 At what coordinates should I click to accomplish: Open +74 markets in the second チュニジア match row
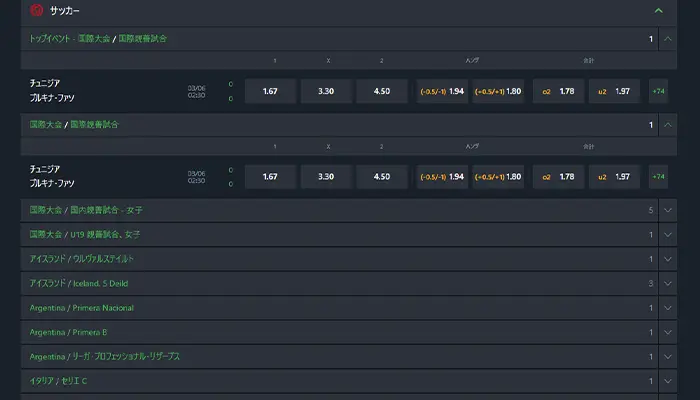pos(658,177)
